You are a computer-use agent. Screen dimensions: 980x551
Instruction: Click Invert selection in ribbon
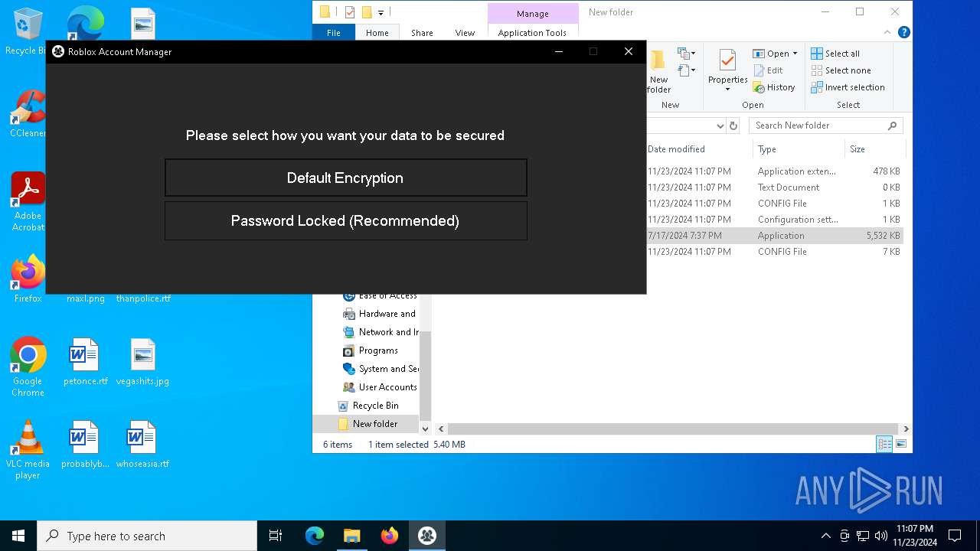[848, 87]
